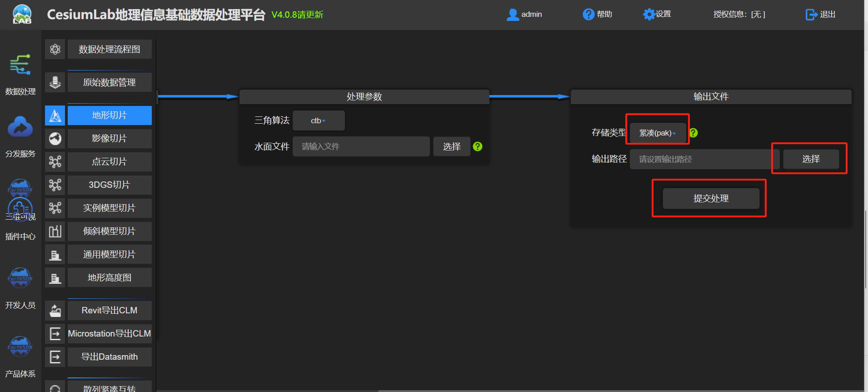
Task: Open the 存储类型 紧凑(pak) dropdown
Action: pyautogui.click(x=658, y=133)
